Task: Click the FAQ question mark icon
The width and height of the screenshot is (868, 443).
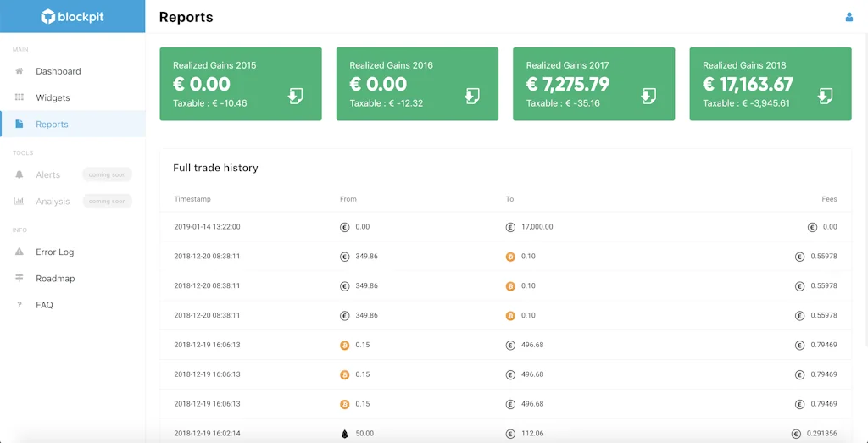Action: point(19,305)
